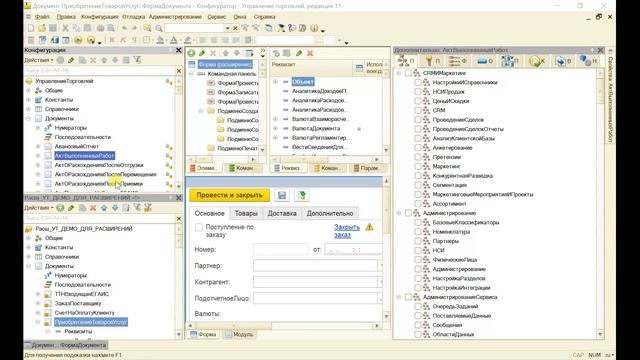Click icon right of the diskette on form

coord(302,195)
